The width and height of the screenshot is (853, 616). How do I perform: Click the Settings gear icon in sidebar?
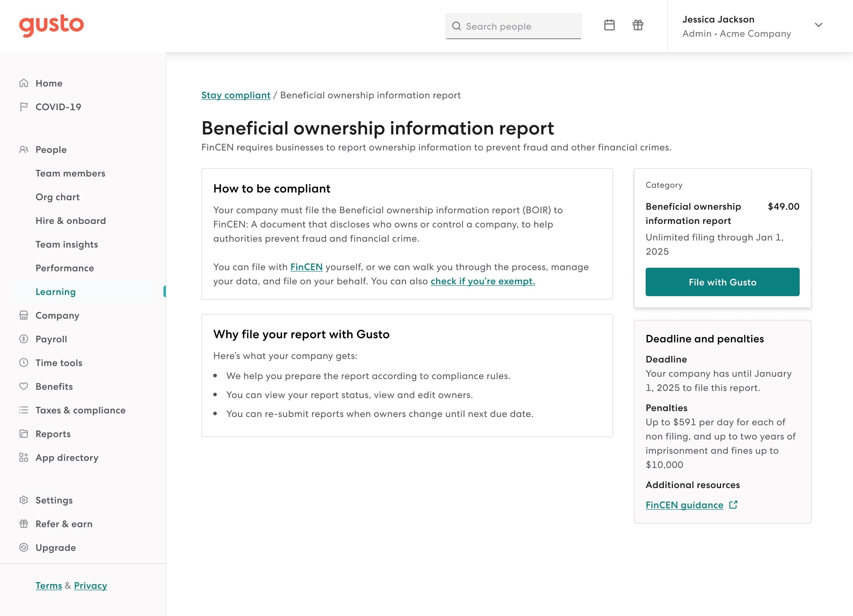[x=24, y=500]
